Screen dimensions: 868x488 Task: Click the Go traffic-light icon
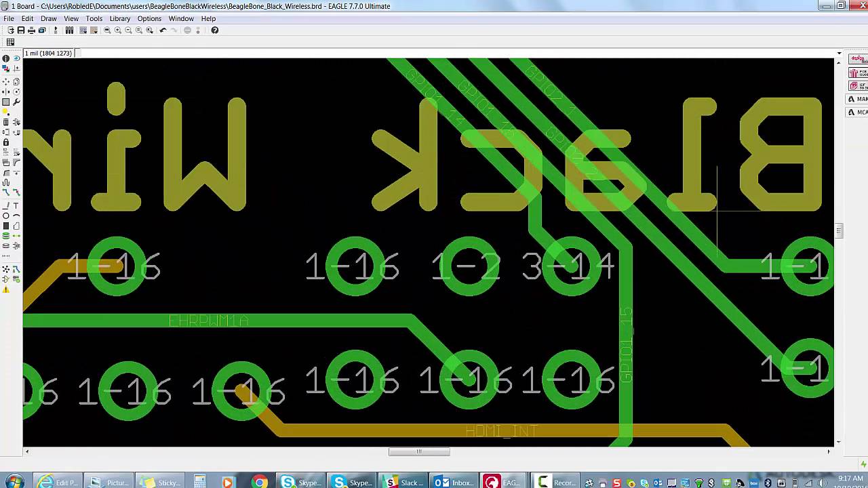tap(198, 30)
